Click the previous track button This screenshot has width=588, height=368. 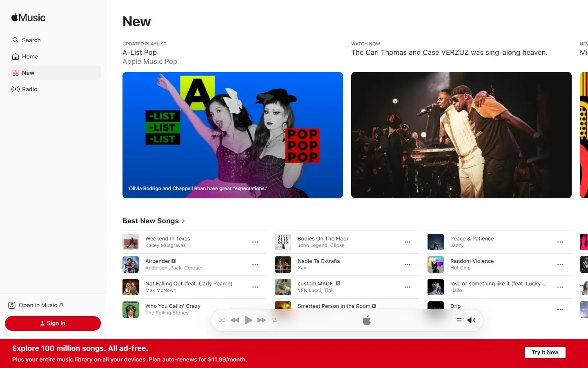click(x=235, y=320)
